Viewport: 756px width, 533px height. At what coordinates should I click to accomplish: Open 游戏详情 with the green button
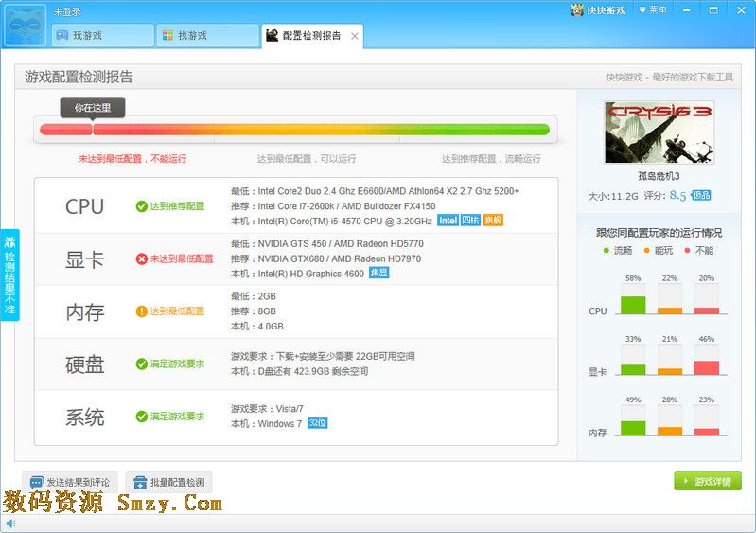tap(707, 482)
